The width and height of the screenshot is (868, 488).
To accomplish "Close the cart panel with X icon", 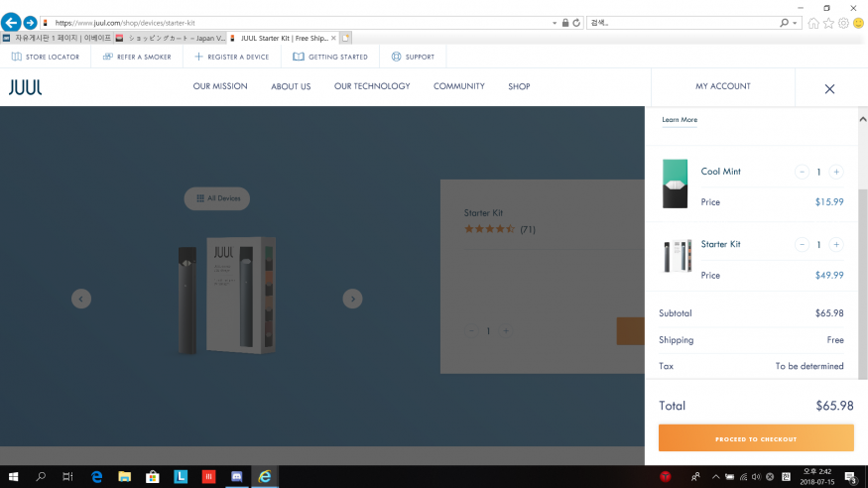I will pos(829,88).
